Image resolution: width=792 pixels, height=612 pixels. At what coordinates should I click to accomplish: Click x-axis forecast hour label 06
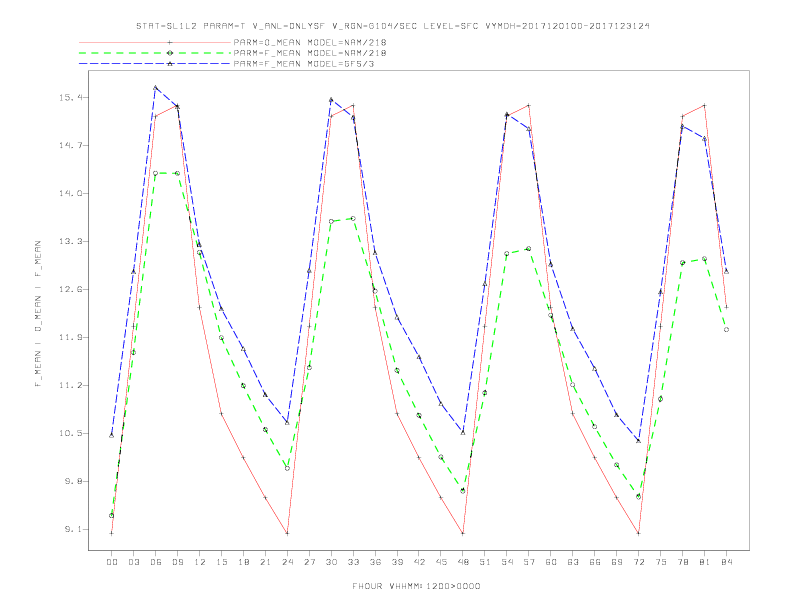tap(156, 562)
